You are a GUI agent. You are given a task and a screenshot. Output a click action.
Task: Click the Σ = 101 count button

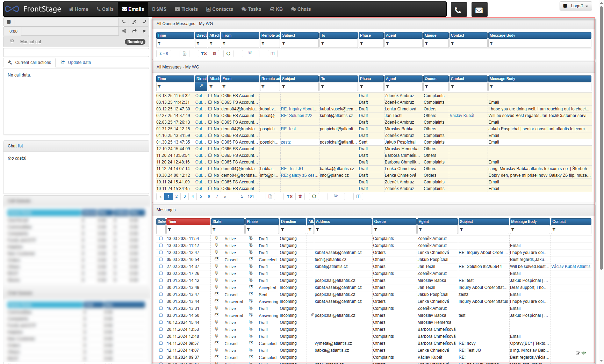tap(247, 196)
